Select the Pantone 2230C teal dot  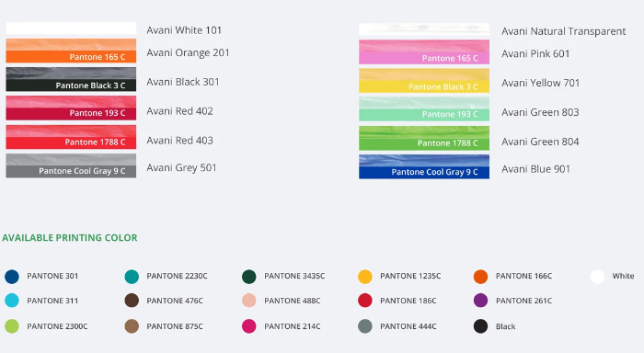point(132,277)
